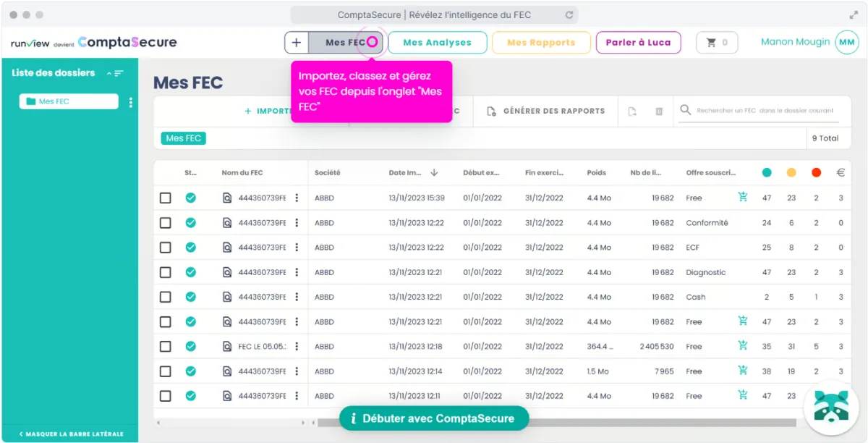This screenshot has height=443, width=868.
Task: Click the trash delete icon in the toolbar
Action: point(659,111)
